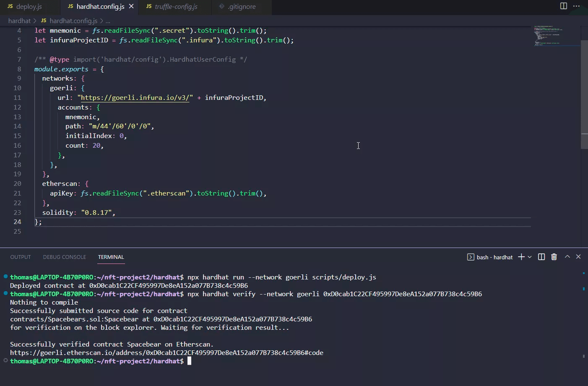Click 'module.exports' on line 8
Screen dimensions: 588x386
pyautogui.click(x=61, y=69)
